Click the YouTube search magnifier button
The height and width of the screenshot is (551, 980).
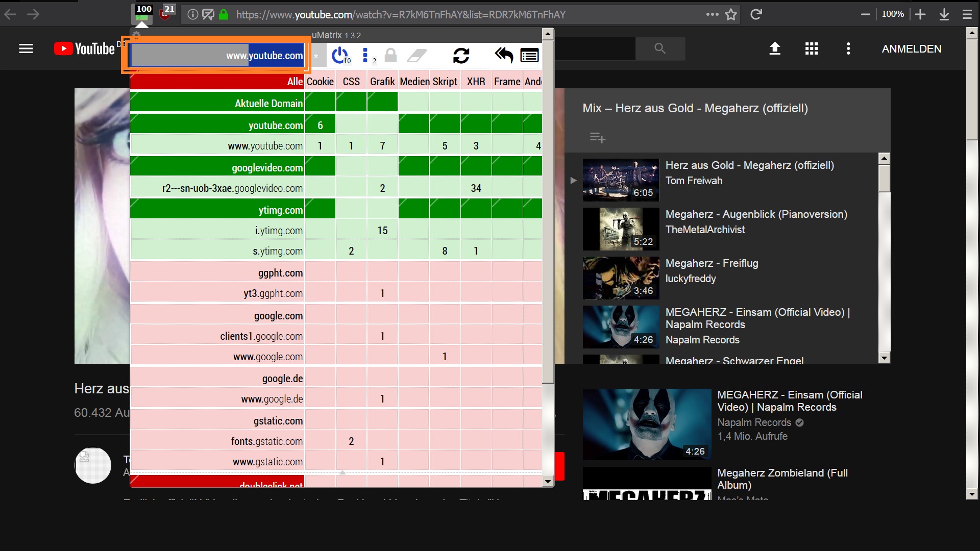tap(660, 48)
